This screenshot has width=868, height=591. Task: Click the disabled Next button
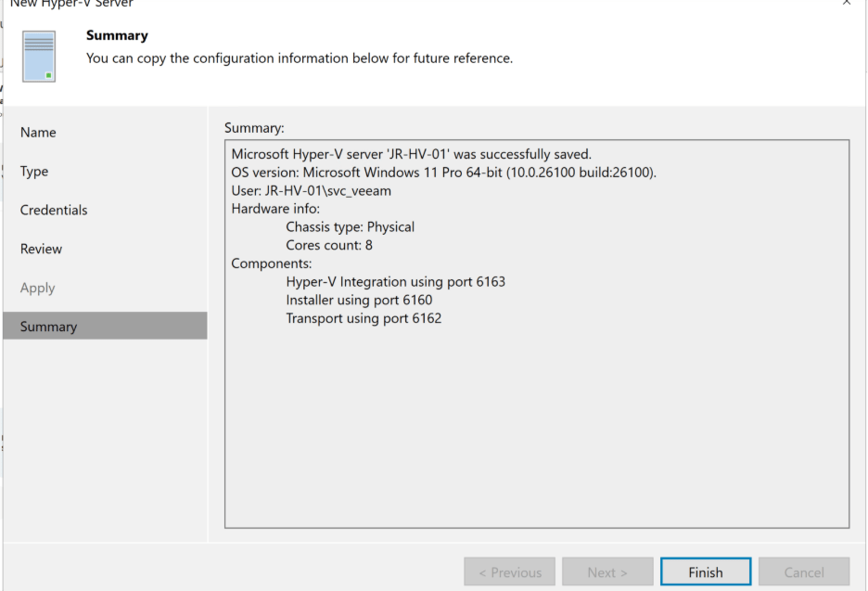(607, 572)
